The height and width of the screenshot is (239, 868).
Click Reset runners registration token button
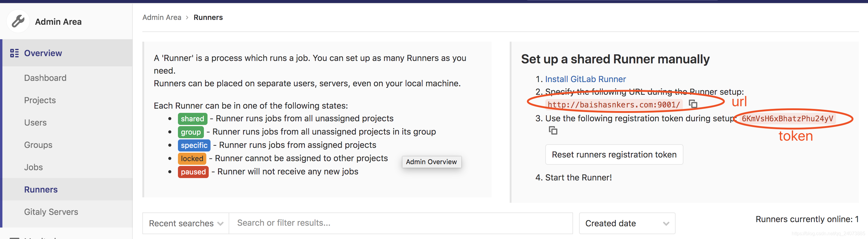click(x=614, y=155)
